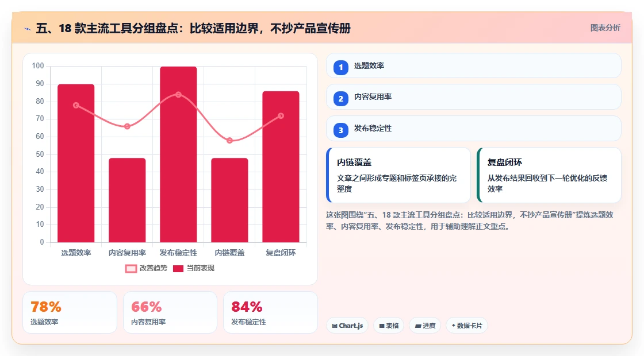The width and height of the screenshot is (644, 356).
Task: Click the summary paragraph starting 这张图围绕
Action: click(470, 220)
